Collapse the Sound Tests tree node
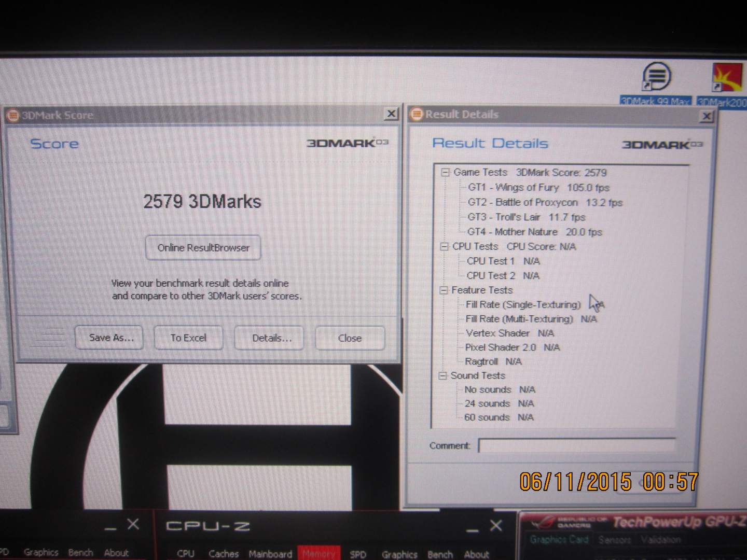 (442, 375)
